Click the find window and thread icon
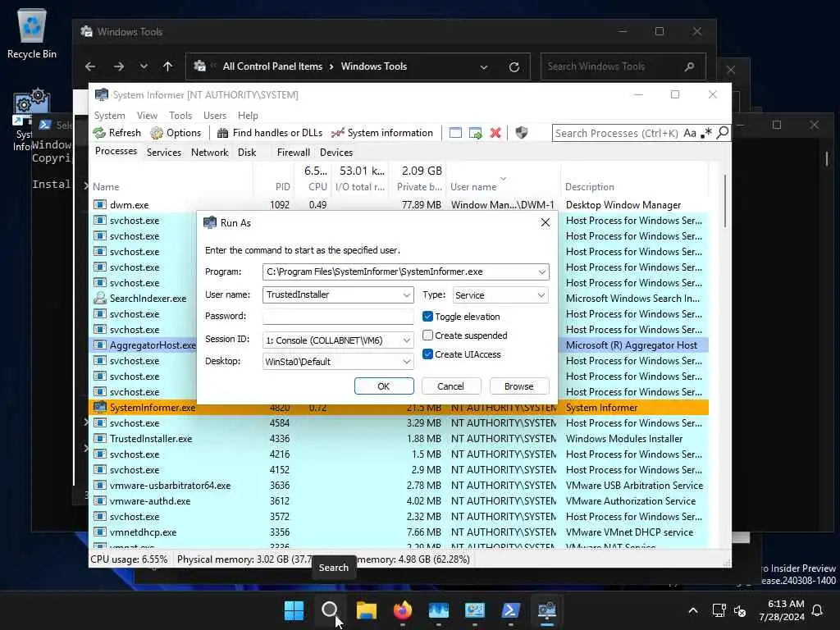The image size is (840, 630). point(475,133)
